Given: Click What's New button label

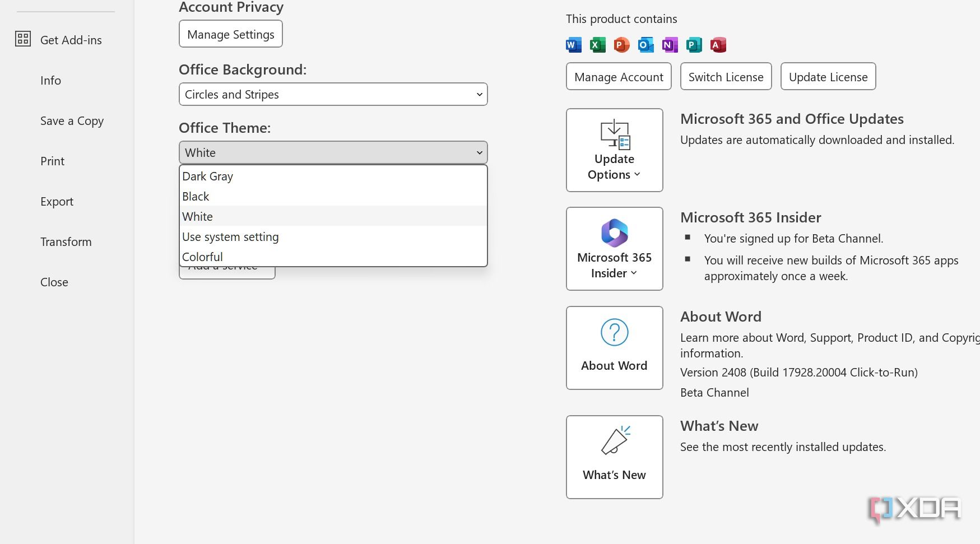Looking at the screenshot, I should coord(614,475).
